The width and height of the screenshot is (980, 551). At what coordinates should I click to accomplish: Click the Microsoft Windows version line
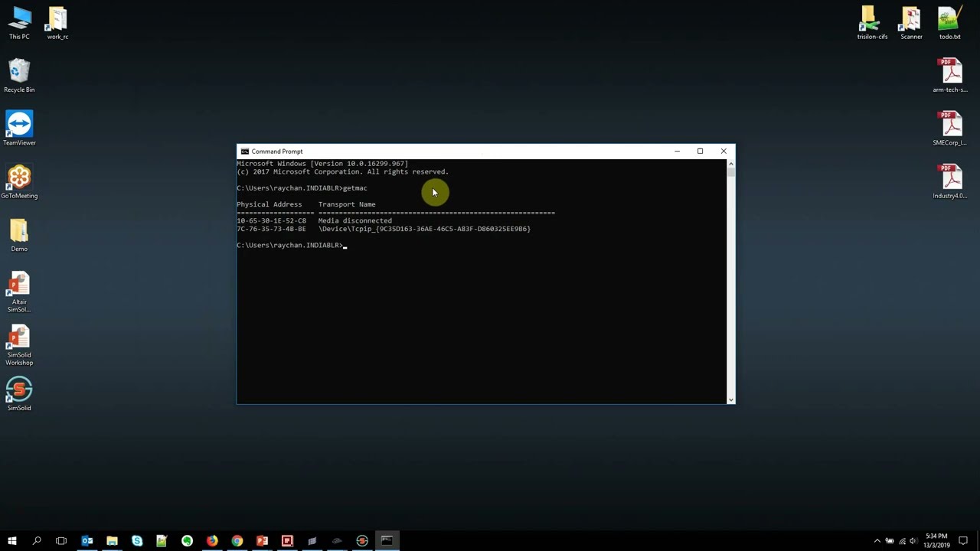pos(322,164)
